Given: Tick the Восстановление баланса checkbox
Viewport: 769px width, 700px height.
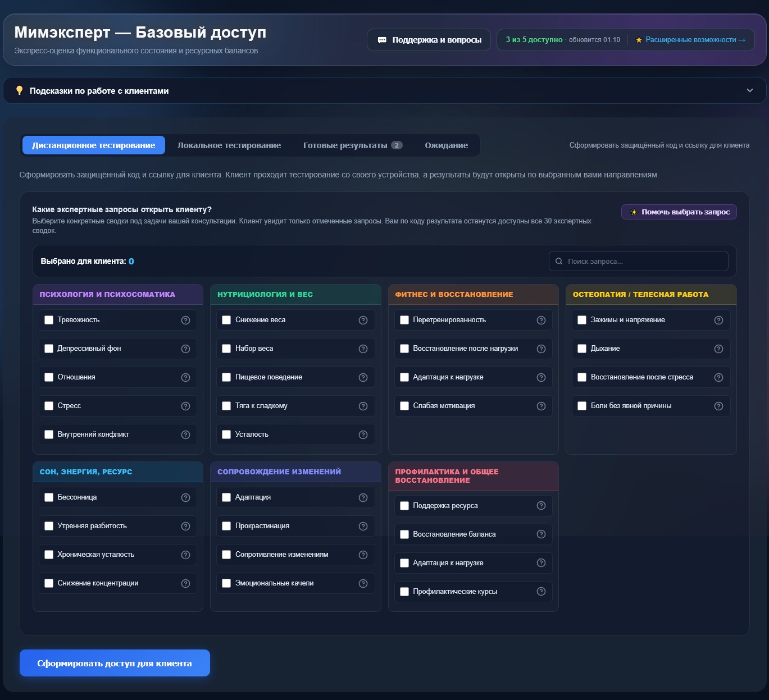Looking at the screenshot, I should 404,534.
